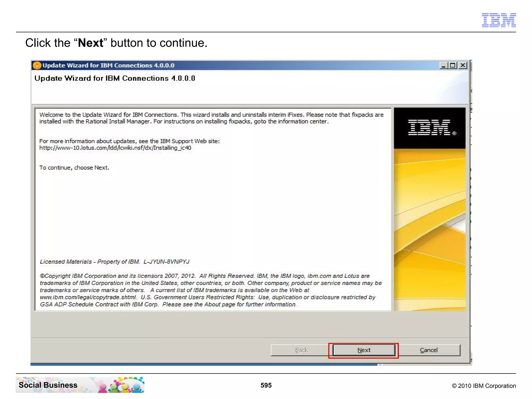This screenshot has width=532, height=399.
Task: Maximize the Update Wizard window
Action: 453,65
